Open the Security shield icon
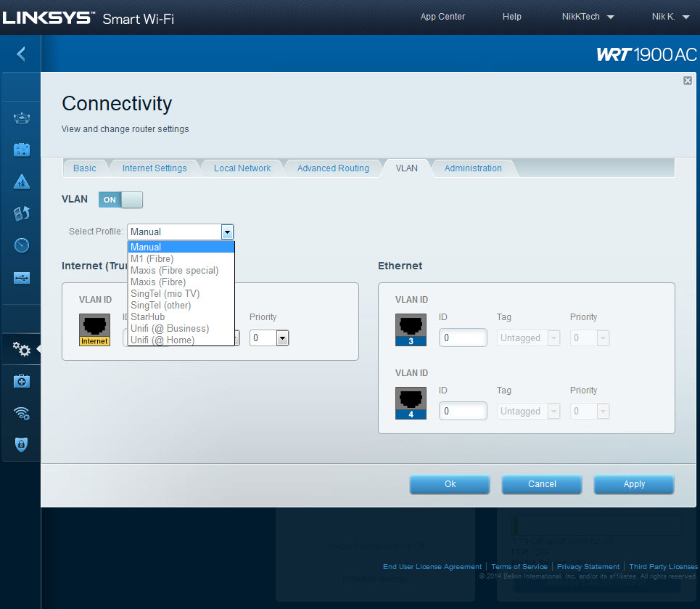This screenshot has height=609, width=700. click(x=22, y=444)
